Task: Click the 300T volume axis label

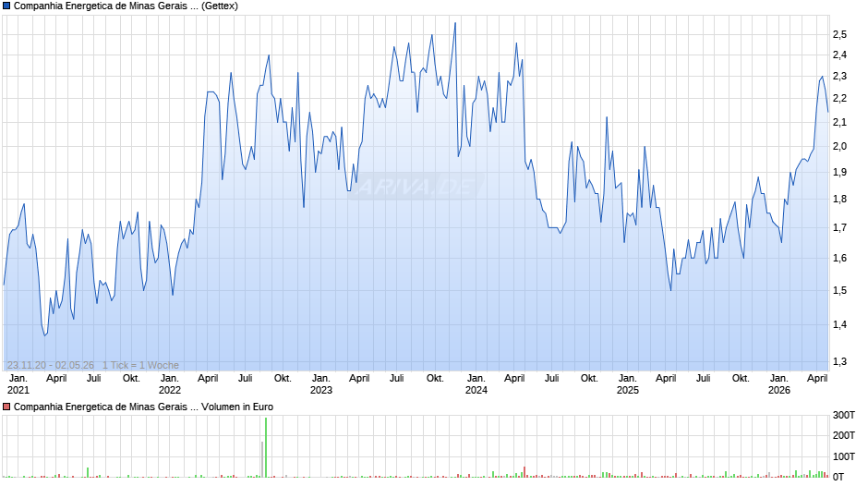Action: click(x=844, y=415)
